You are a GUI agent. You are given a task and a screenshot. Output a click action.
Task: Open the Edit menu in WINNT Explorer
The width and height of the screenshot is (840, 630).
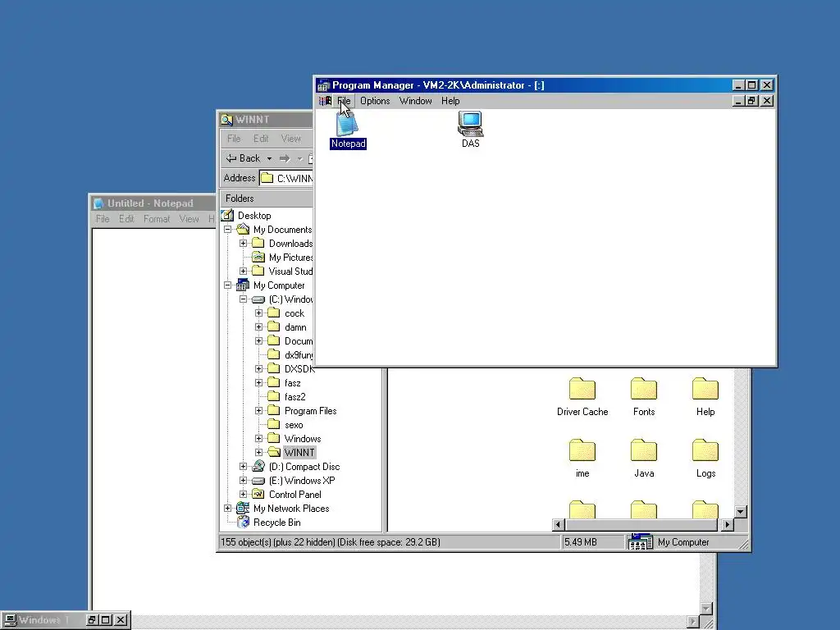coord(261,138)
